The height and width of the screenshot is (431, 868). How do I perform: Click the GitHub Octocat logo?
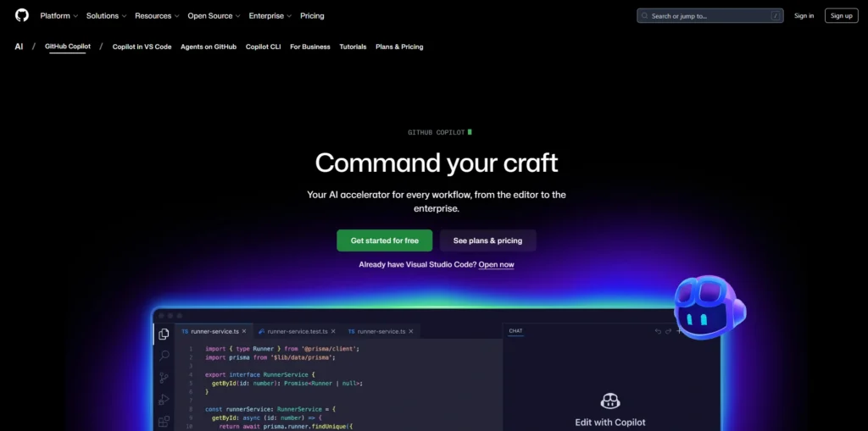21,15
